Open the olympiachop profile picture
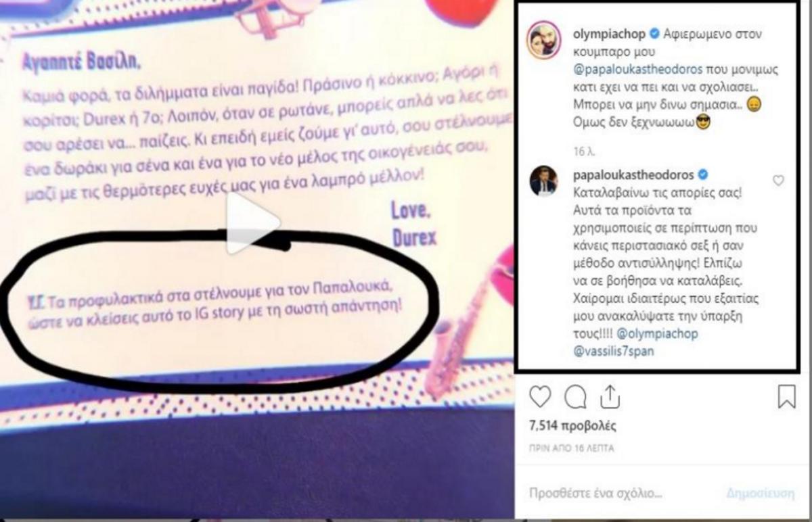 (543, 39)
